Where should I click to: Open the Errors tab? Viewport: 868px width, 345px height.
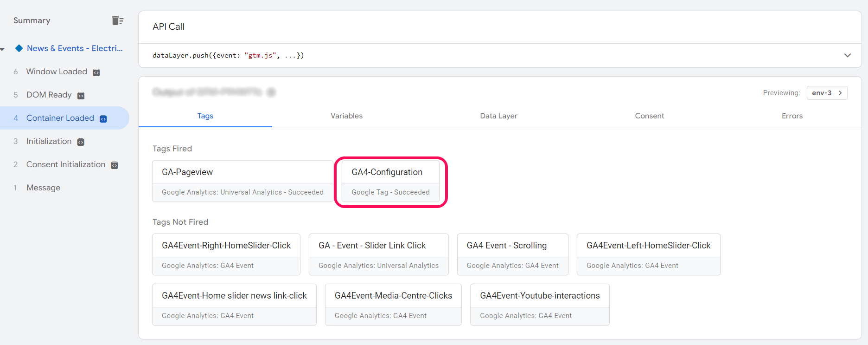click(x=791, y=116)
